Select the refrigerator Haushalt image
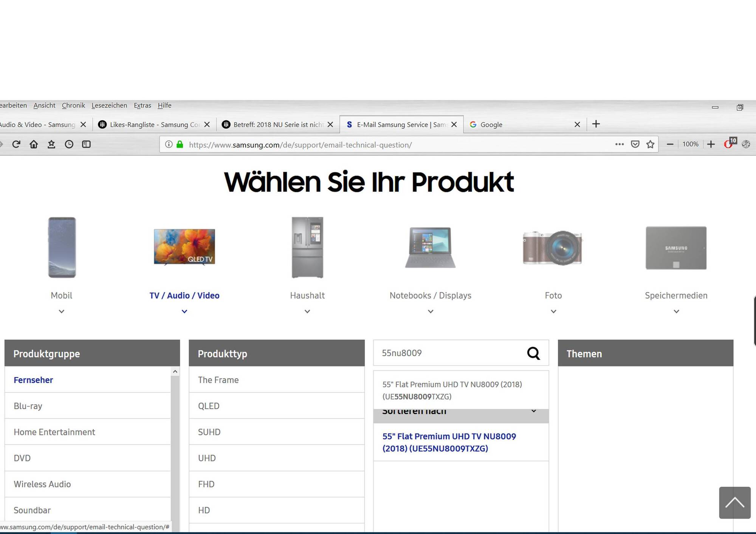 [307, 247]
